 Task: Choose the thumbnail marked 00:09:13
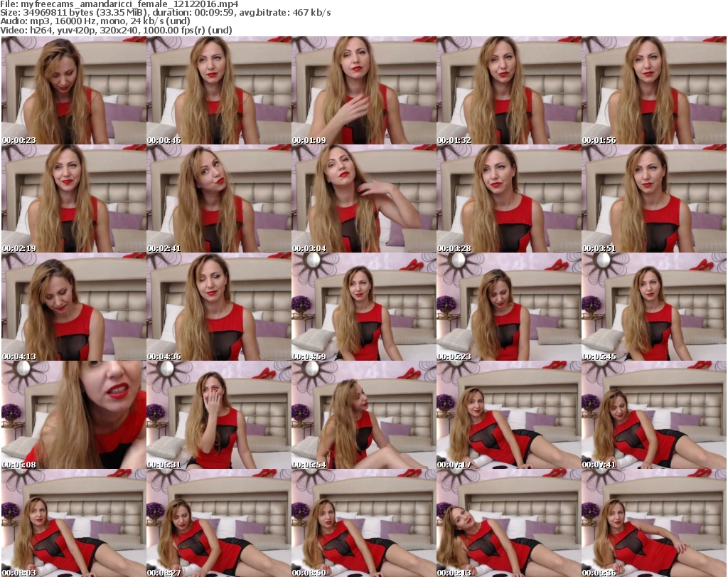[508, 523]
